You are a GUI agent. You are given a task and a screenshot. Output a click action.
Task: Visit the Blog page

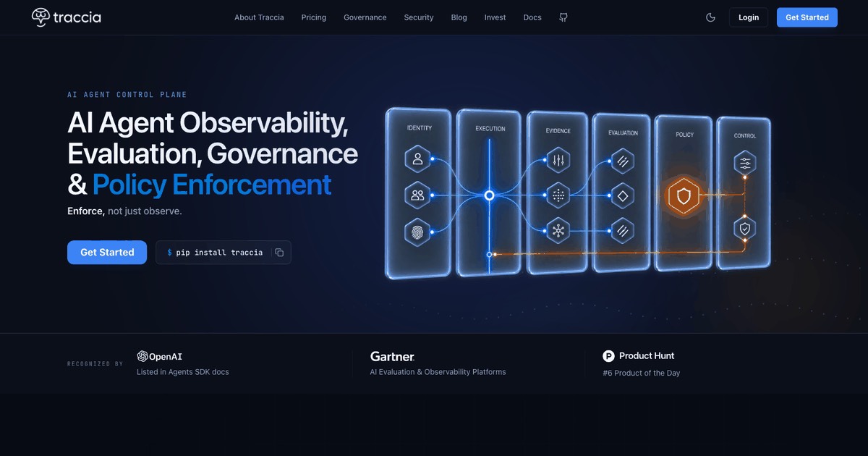pos(459,17)
